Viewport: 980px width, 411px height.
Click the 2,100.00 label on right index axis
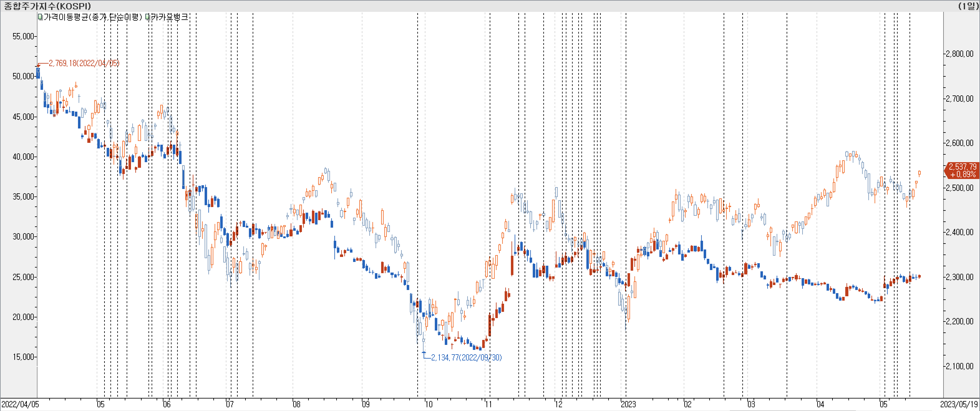[960, 366]
